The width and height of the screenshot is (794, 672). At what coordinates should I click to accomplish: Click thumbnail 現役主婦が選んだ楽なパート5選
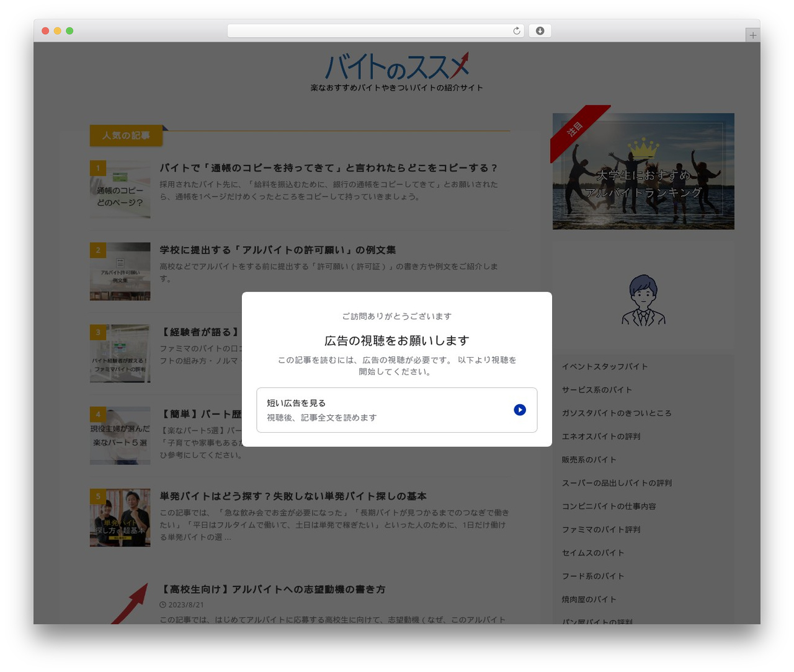point(120,436)
